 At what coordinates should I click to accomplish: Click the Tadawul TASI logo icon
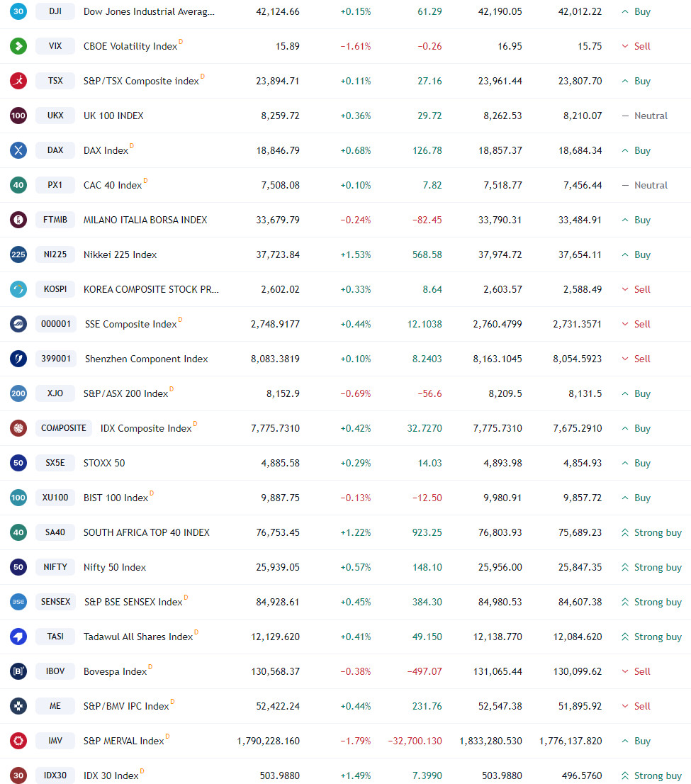click(x=18, y=637)
